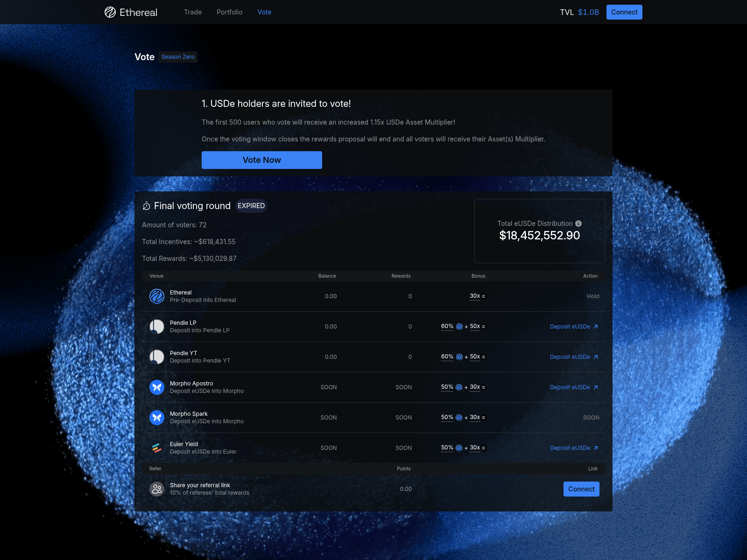Screen dimensions: 747x560
Task: Click the 50x multiplier in Pendle LP row
Action: (x=475, y=326)
